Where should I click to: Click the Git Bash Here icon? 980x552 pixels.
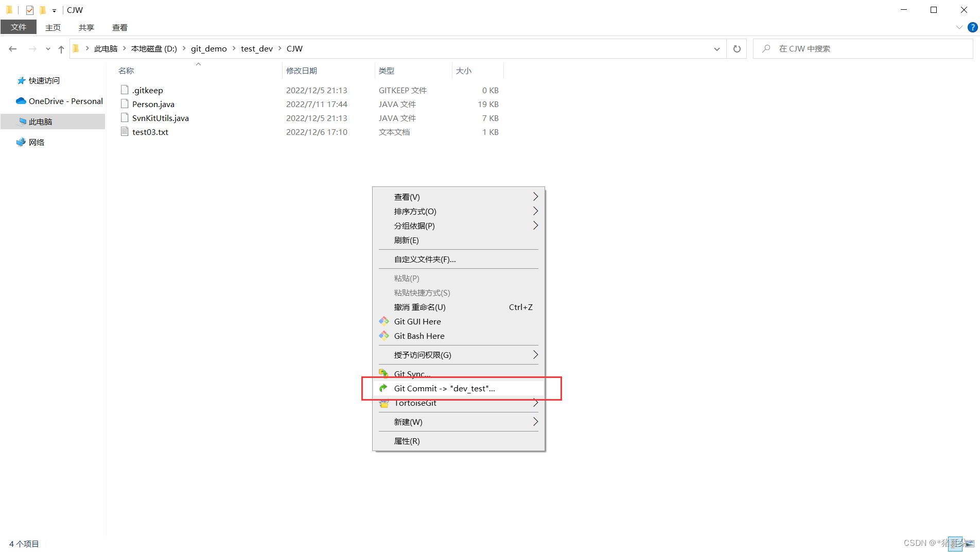[383, 336]
